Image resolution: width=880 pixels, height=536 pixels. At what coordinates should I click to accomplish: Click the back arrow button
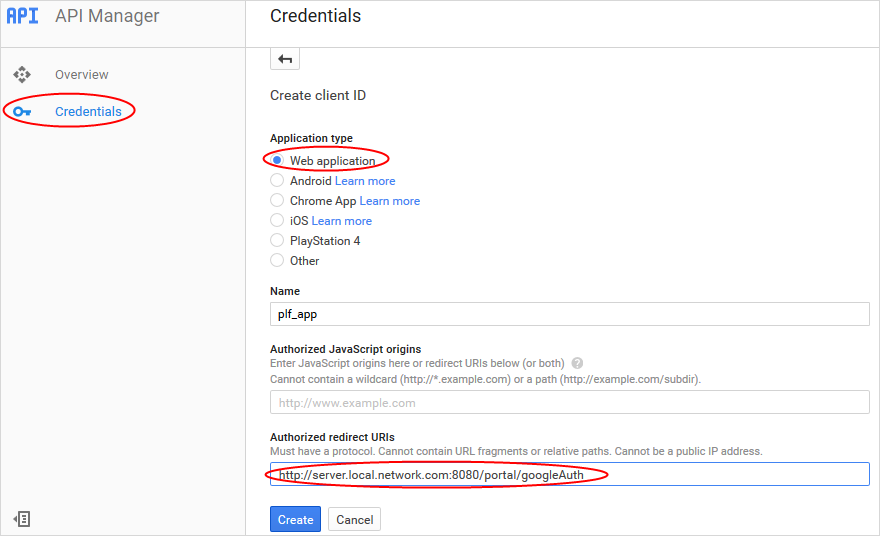[x=285, y=59]
